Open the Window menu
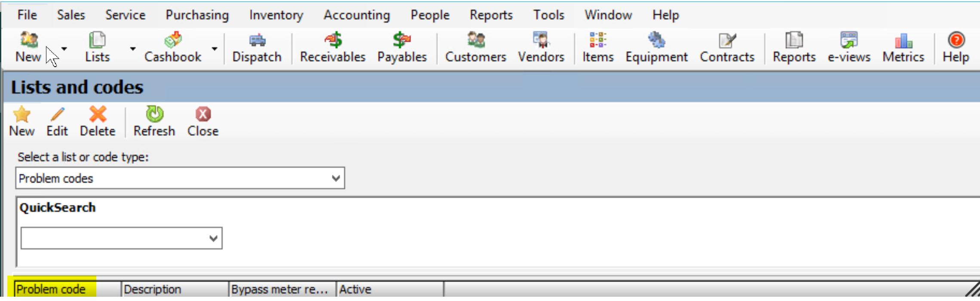Image resolution: width=980 pixels, height=301 pixels. (x=608, y=15)
